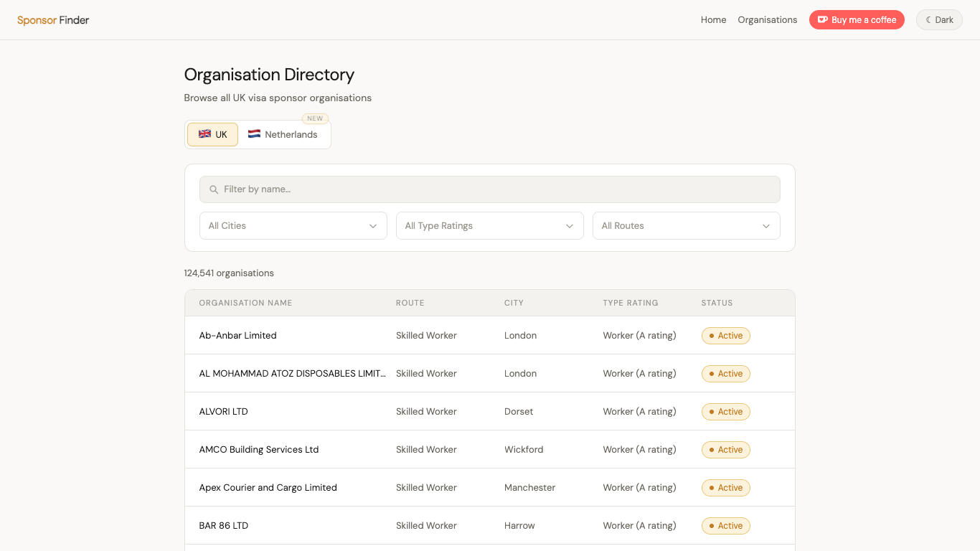Click the All Cities chevron arrow

(373, 226)
